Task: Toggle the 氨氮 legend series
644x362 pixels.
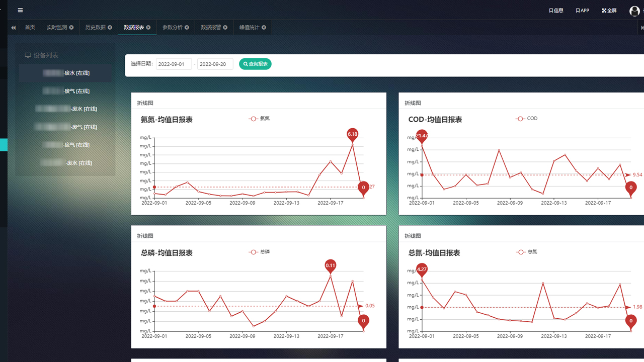Action: (x=259, y=119)
